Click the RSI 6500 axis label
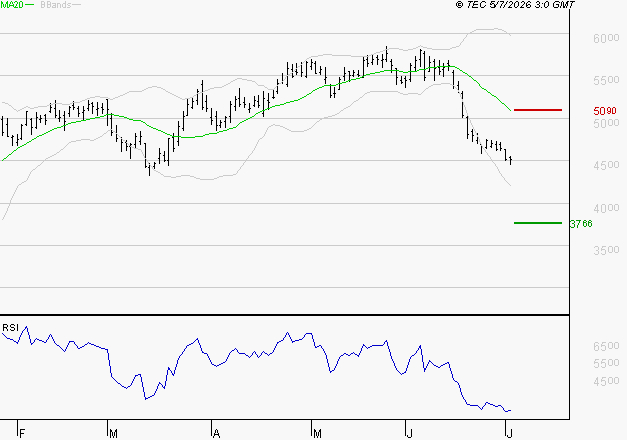 tap(606, 346)
